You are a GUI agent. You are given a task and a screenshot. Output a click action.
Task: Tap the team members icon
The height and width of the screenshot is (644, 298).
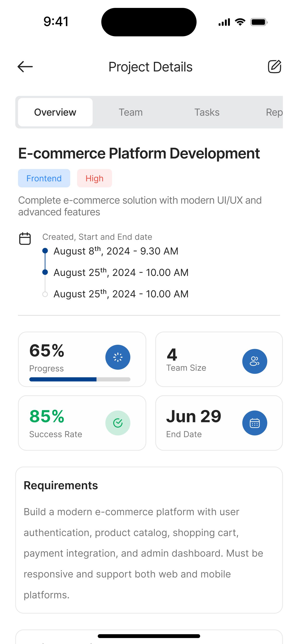[x=255, y=361]
